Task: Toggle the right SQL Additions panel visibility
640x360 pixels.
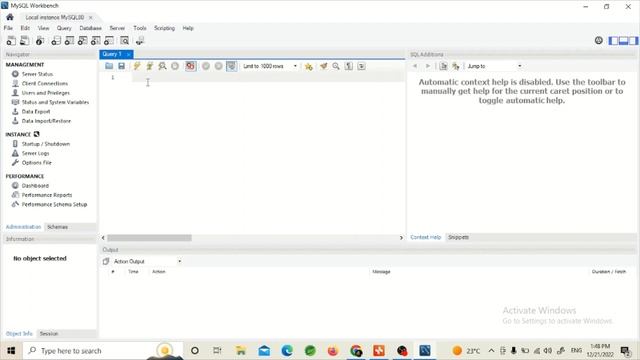Action: 633,40
